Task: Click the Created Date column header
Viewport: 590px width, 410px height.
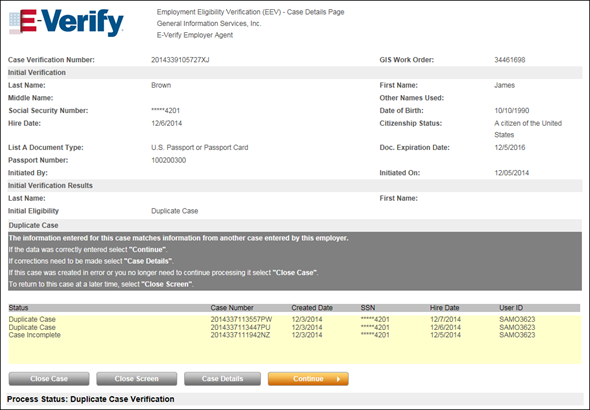Action: tap(312, 308)
